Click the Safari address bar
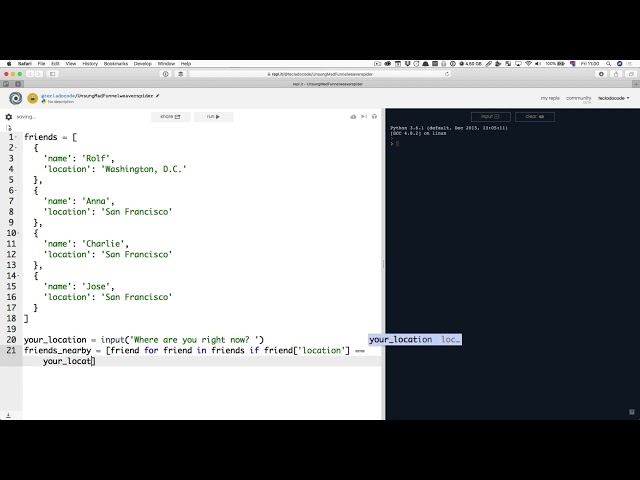Screen dimensions: 640x480 [x=320, y=74]
